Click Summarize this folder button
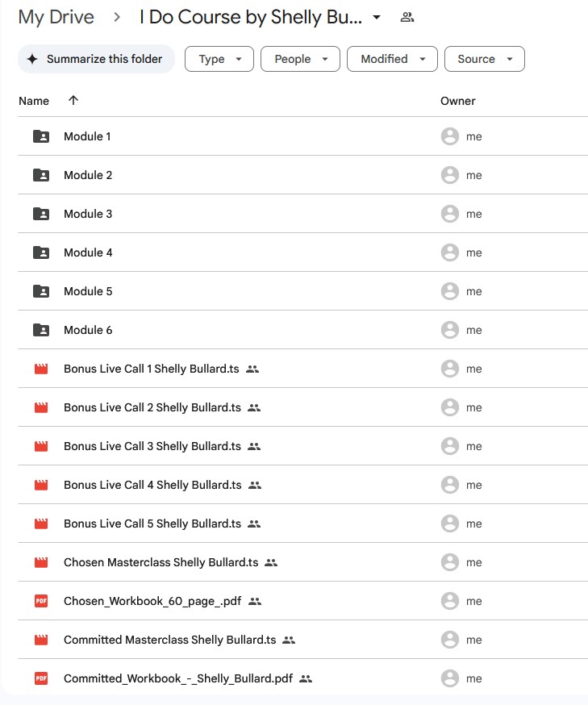 coord(96,59)
